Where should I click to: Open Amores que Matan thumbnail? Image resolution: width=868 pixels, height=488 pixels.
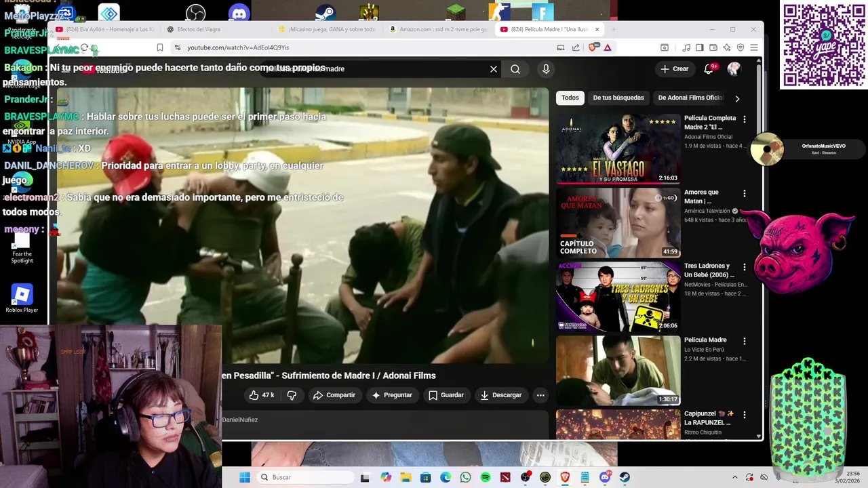click(x=618, y=222)
